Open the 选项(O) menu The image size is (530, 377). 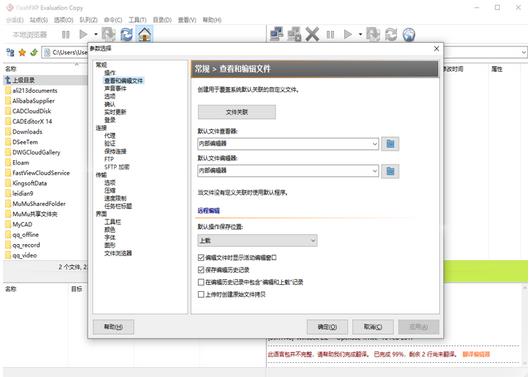(64, 20)
